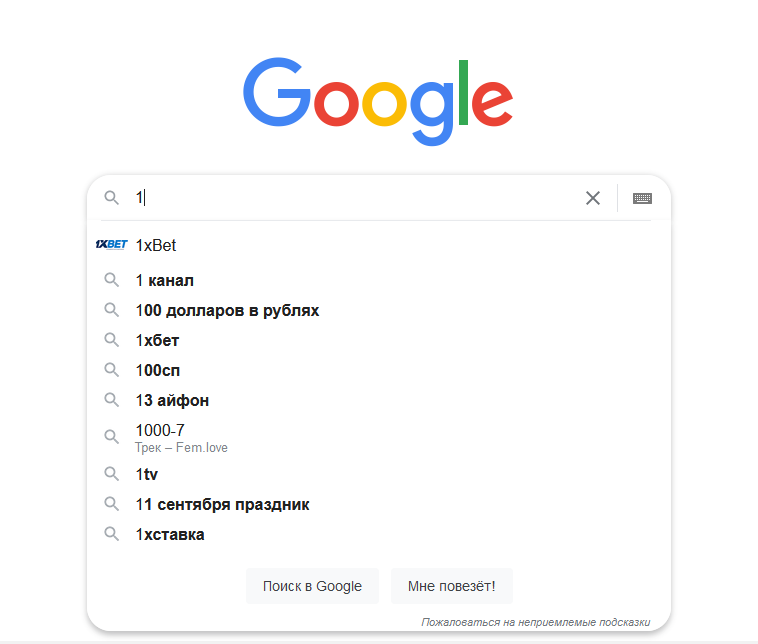Viewport: 758px width, 644px height.
Task: Click the Мне повезёт! button
Action: coord(452,586)
